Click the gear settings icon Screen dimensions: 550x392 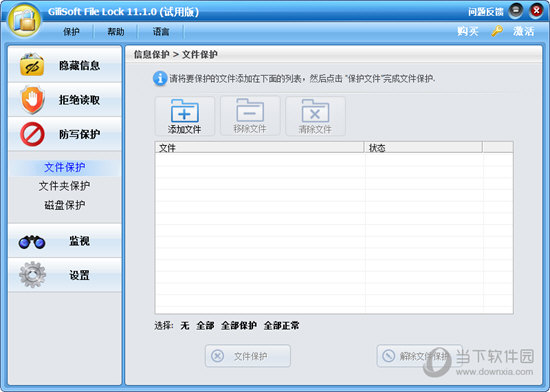click(x=32, y=275)
